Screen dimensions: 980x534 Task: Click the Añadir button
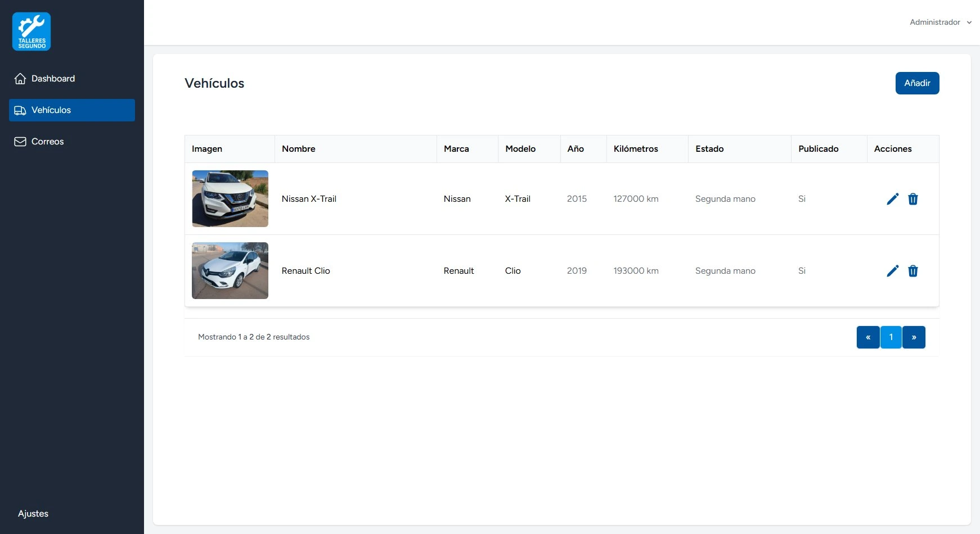(918, 83)
